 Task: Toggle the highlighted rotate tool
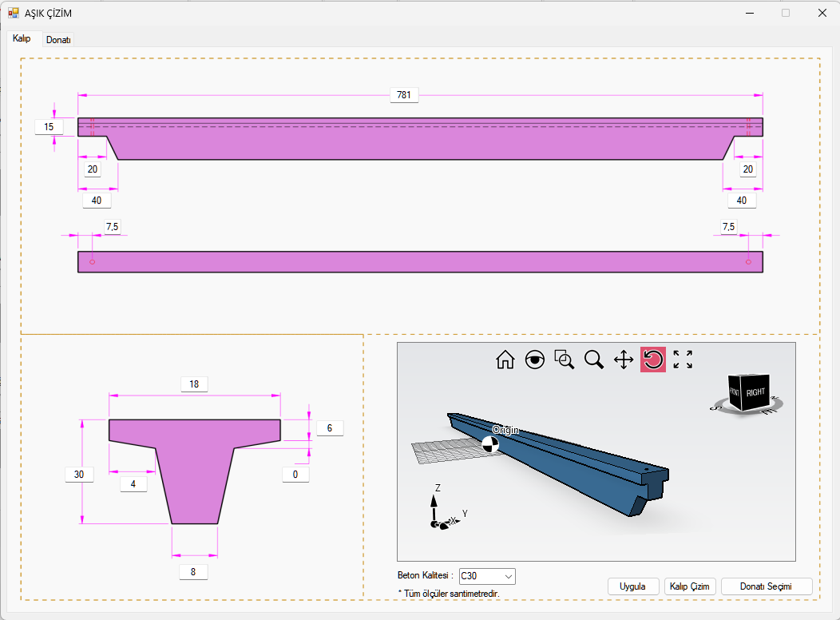tap(652, 360)
